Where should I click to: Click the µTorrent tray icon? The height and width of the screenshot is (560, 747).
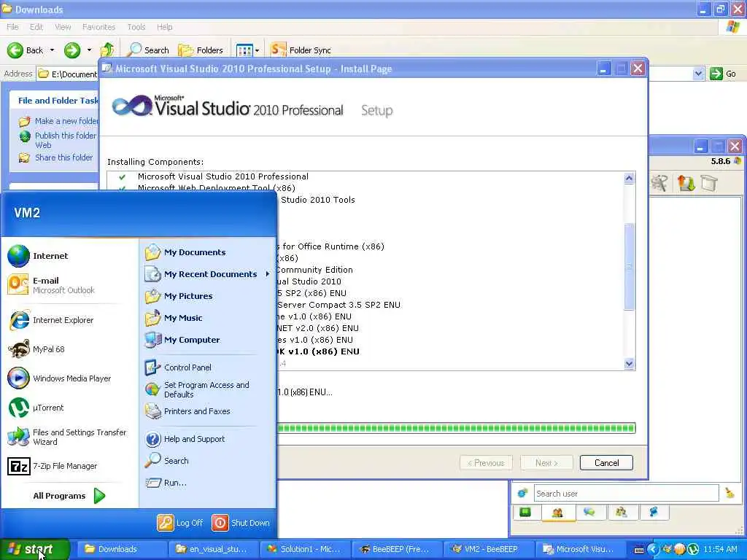click(x=693, y=550)
